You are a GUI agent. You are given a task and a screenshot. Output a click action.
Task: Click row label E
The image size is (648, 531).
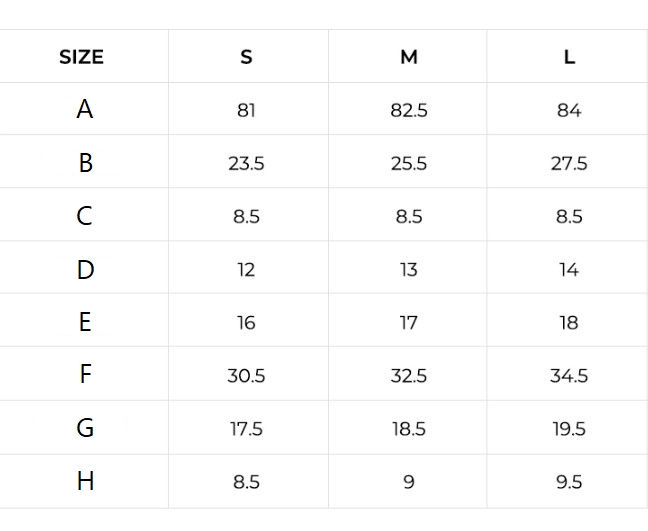click(85, 322)
